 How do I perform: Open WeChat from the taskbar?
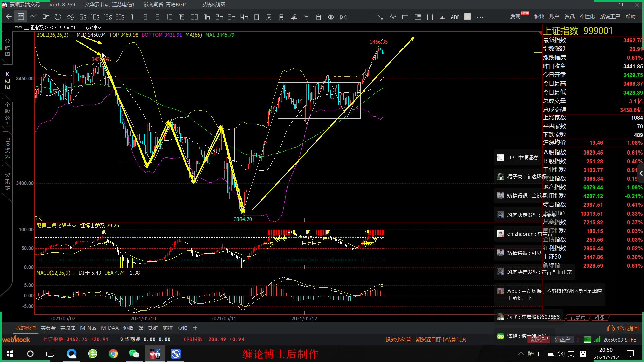[x=134, y=354]
